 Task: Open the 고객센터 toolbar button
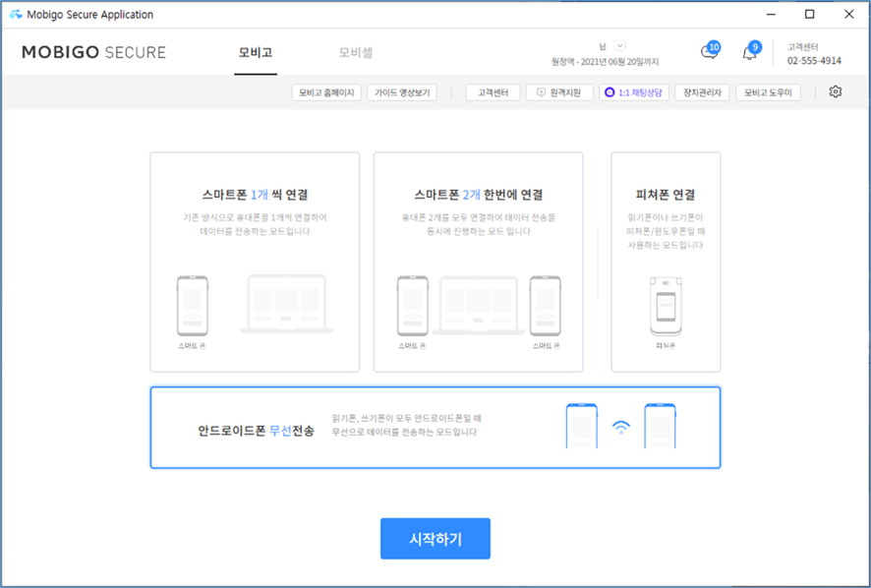pos(493,92)
